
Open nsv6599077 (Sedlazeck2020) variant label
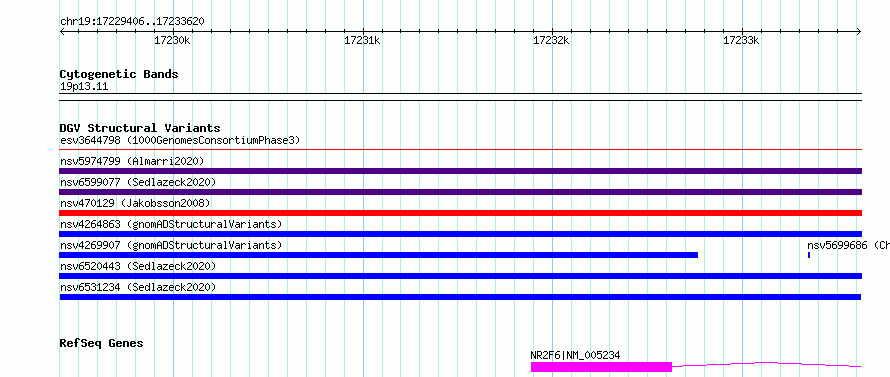pos(138,182)
